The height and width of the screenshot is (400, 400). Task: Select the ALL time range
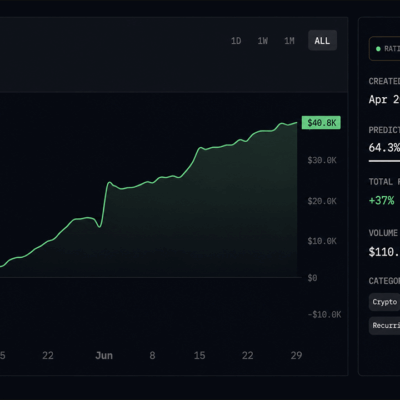pyautogui.click(x=322, y=41)
